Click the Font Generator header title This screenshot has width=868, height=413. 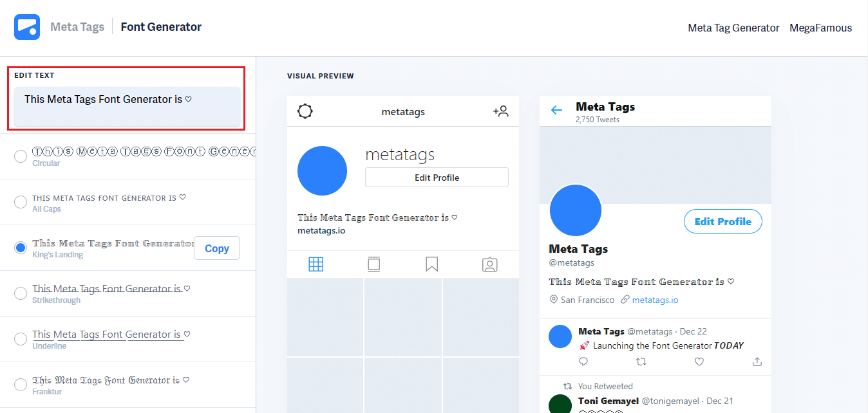161,27
